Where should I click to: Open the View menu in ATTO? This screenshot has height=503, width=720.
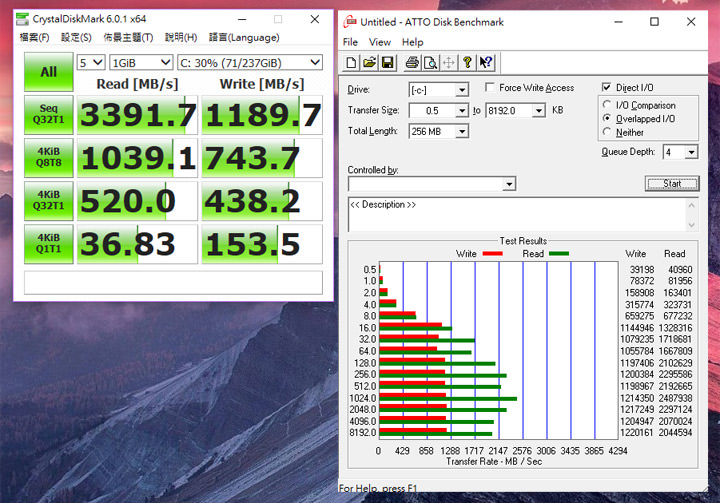tap(380, 42)
